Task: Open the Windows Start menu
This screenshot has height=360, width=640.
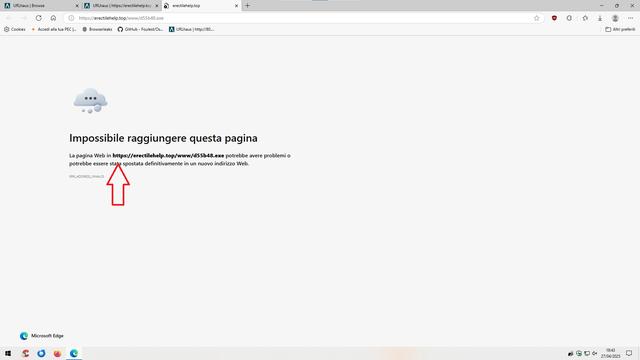Action: pos(8,353)
